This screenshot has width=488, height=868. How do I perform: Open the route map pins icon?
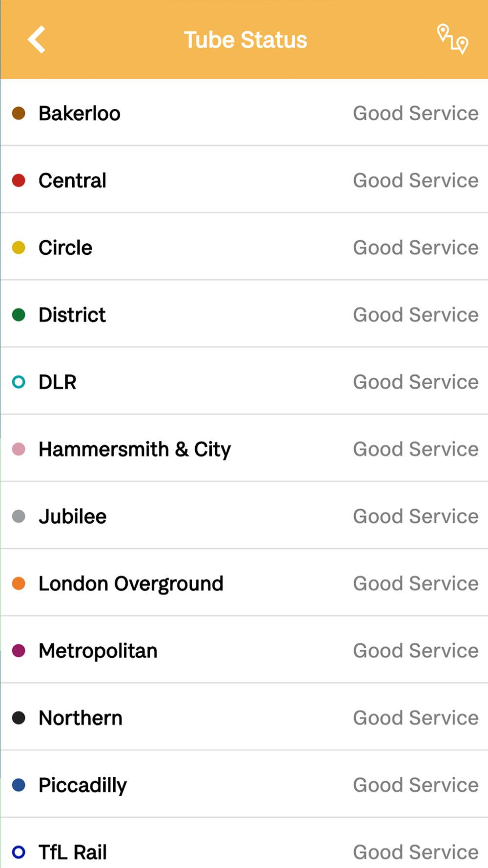[x=452, y=39]
